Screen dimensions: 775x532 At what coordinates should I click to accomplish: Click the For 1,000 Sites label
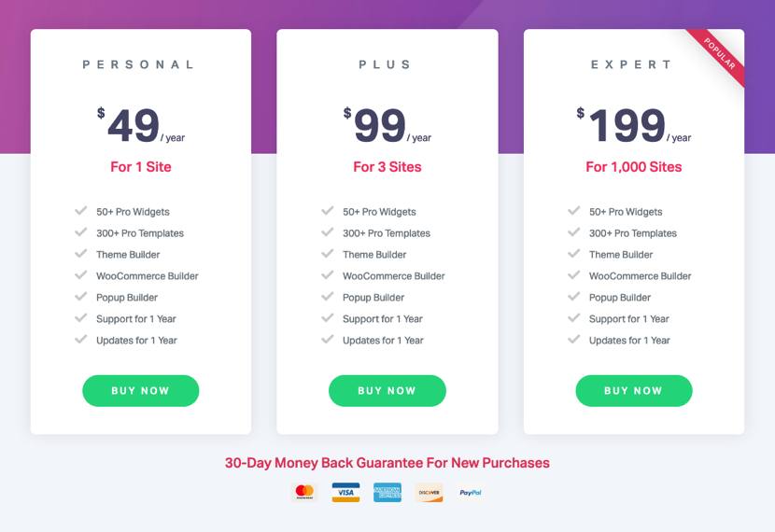[x=633, y=167]
